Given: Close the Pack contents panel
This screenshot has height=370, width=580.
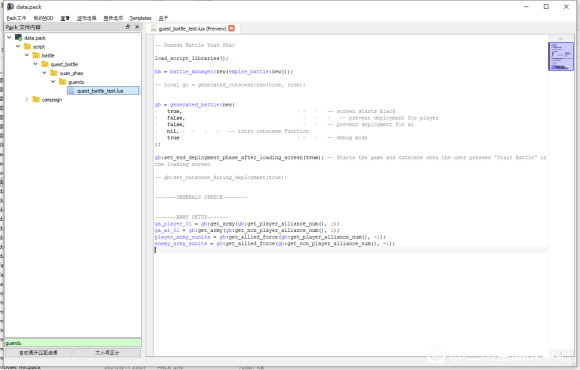Looking at the screenshot, I should point(137,27).
